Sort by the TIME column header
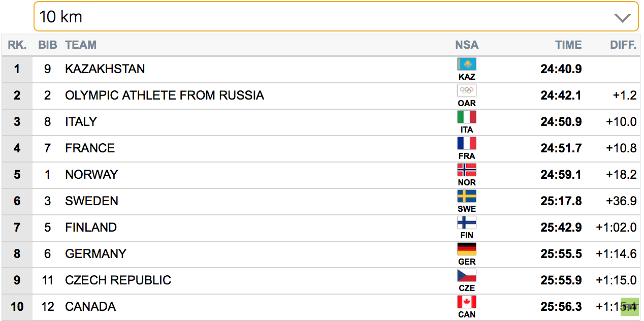 (568, 45)
